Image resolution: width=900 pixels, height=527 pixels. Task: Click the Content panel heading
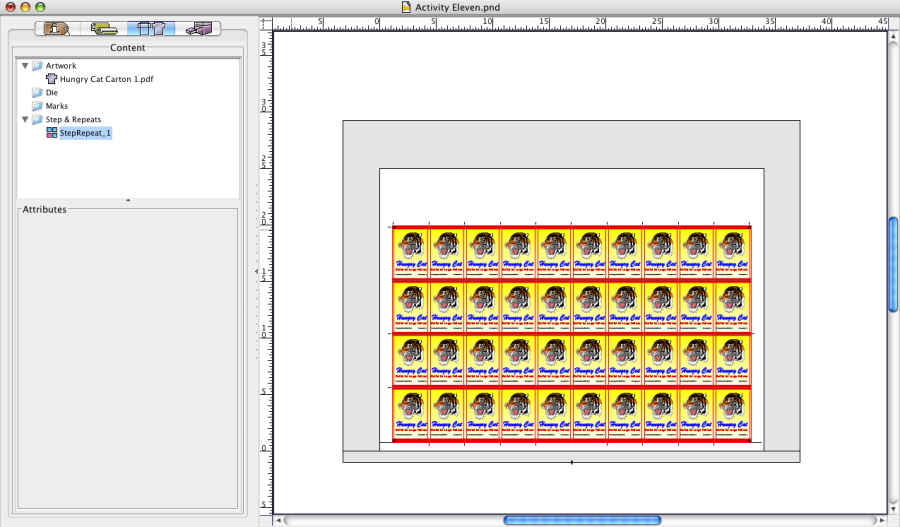[127, 48]
